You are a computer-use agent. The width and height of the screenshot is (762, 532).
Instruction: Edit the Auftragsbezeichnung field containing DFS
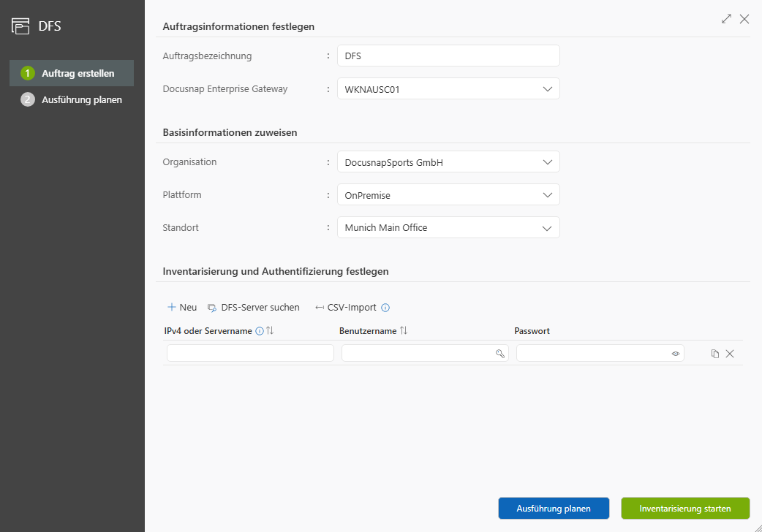tap(448, 56)
